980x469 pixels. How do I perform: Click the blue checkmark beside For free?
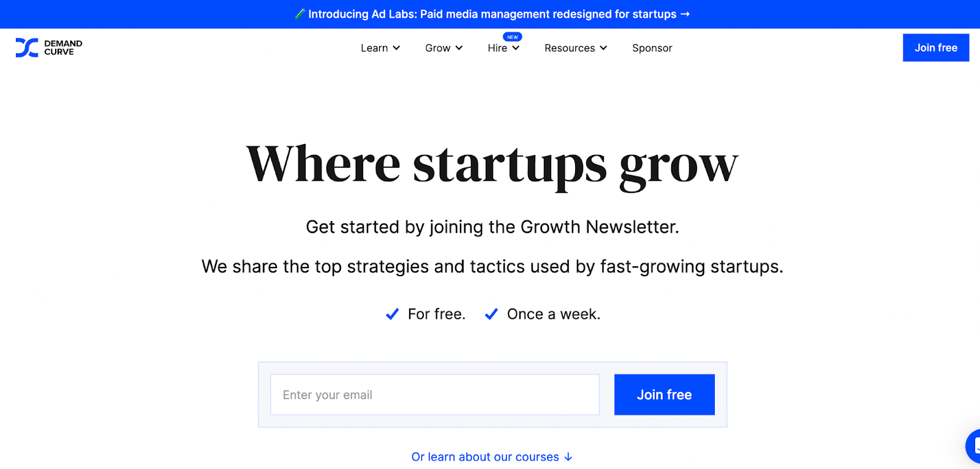(392, 314)
